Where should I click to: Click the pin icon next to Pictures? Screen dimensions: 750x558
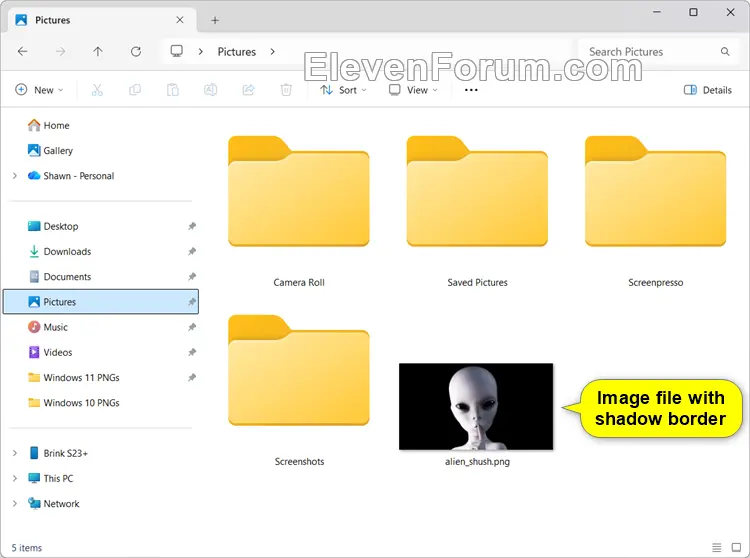coord(192,302)
